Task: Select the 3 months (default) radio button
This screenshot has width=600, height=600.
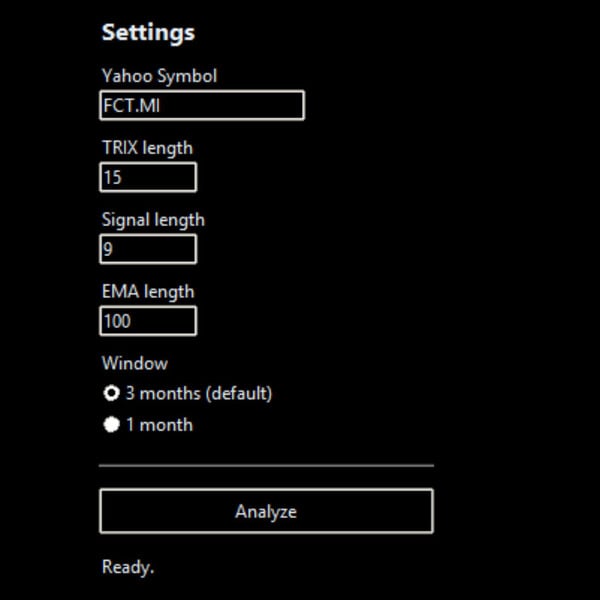Action: pyautogui.click(x=112, y=393)
